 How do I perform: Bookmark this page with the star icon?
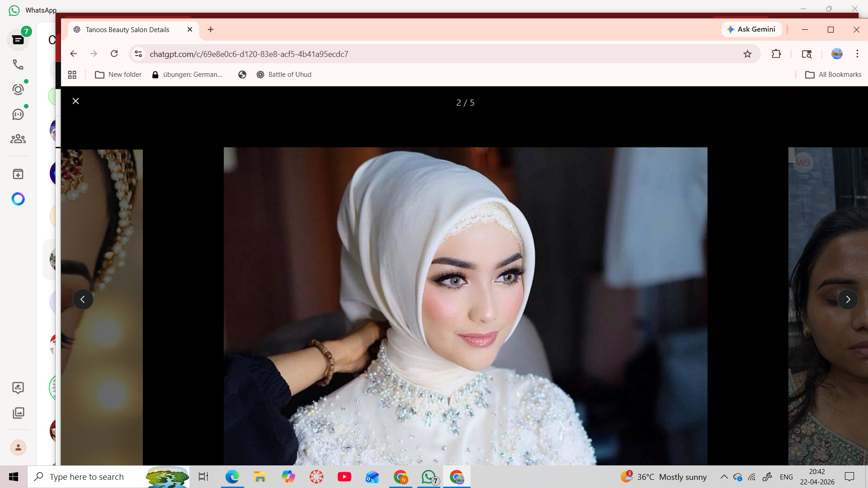pos(747,54)
